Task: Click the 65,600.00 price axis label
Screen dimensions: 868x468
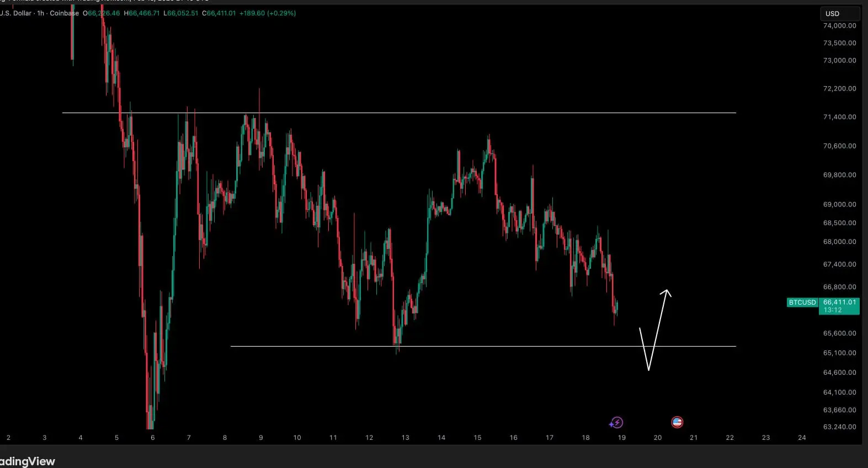Action: tap(839, 333)
